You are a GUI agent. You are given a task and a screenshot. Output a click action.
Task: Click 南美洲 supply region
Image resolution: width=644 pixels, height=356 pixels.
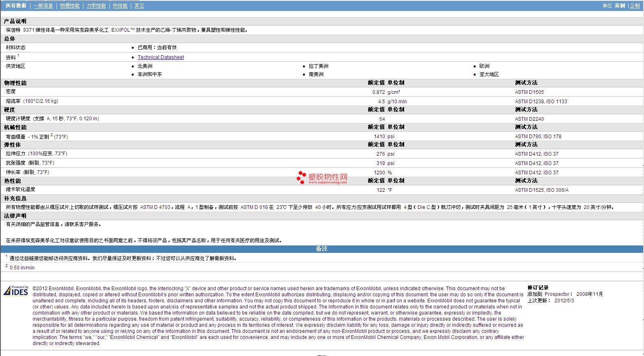[x=316, y=74]
